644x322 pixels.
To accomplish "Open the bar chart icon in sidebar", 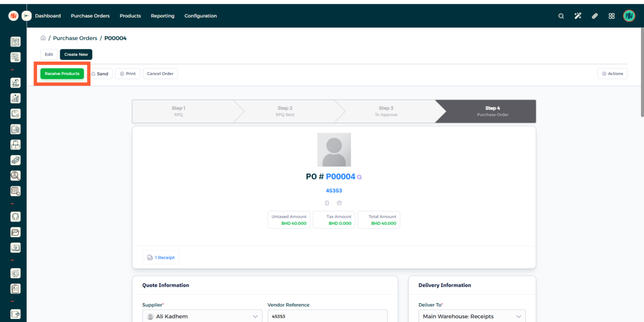I will point(15,98).
